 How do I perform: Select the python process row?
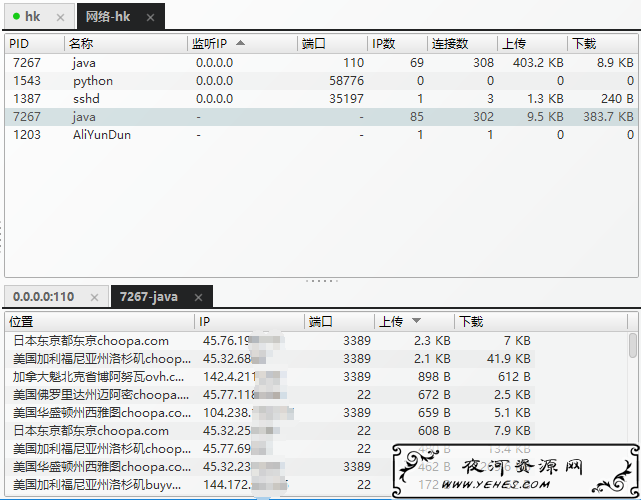(321, 81)
